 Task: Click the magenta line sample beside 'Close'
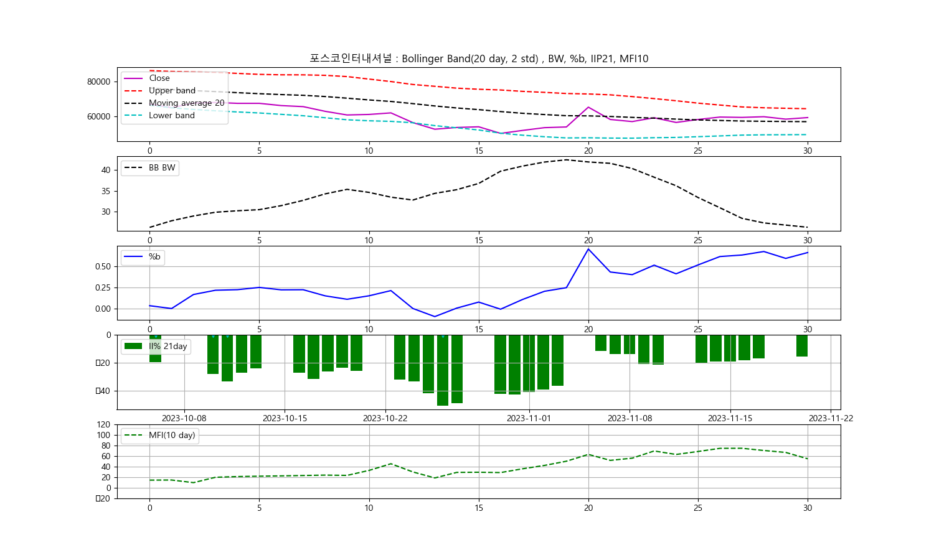pos(134,78)
